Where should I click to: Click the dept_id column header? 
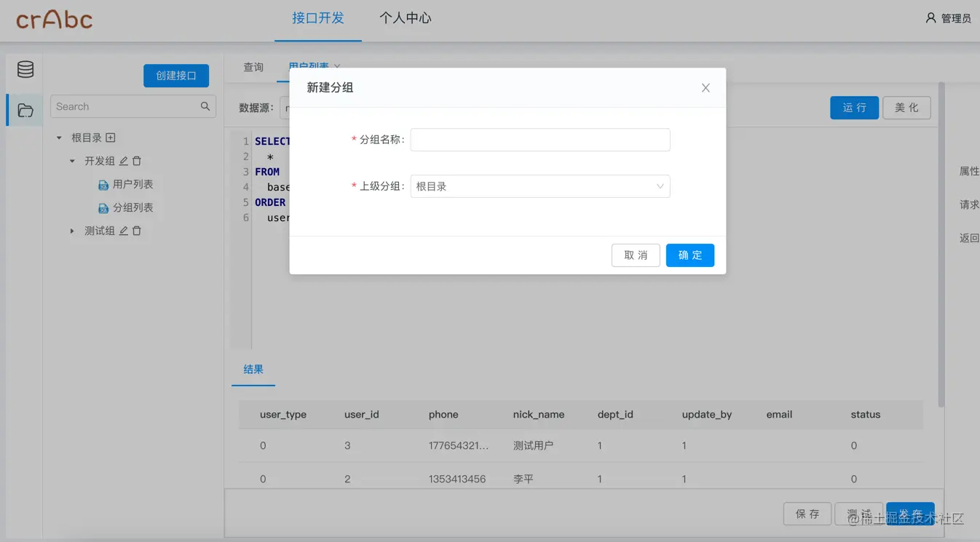(615, 415)
